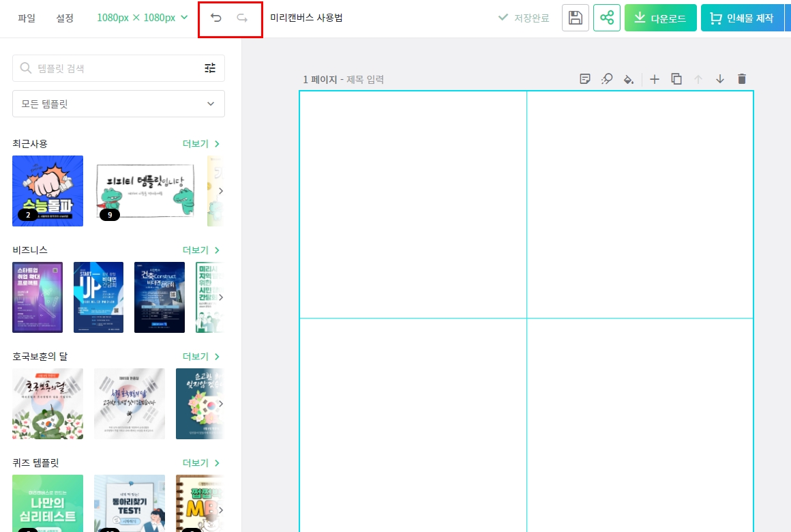791x532 pixels.
Task: Delete the page using the trash icon
Action: click(x=742, y=79)
